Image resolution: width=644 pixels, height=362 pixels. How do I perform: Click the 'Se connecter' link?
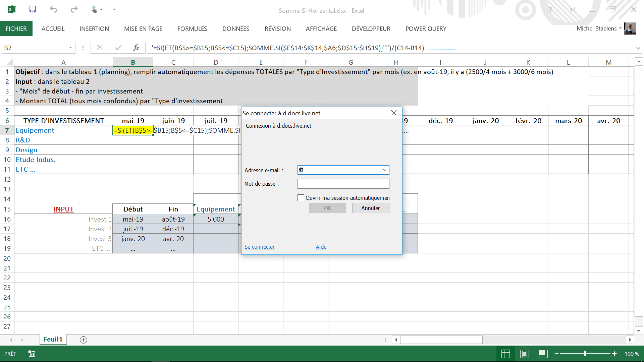259,247
